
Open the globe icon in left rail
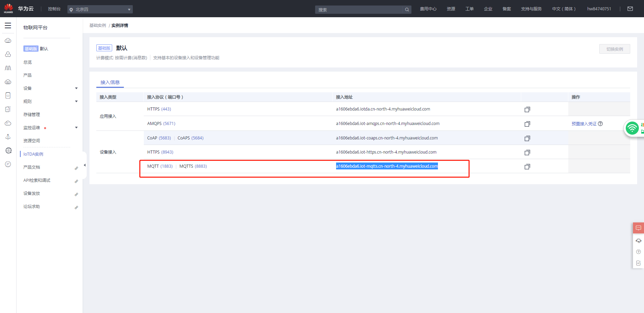[x=8, y=150]
